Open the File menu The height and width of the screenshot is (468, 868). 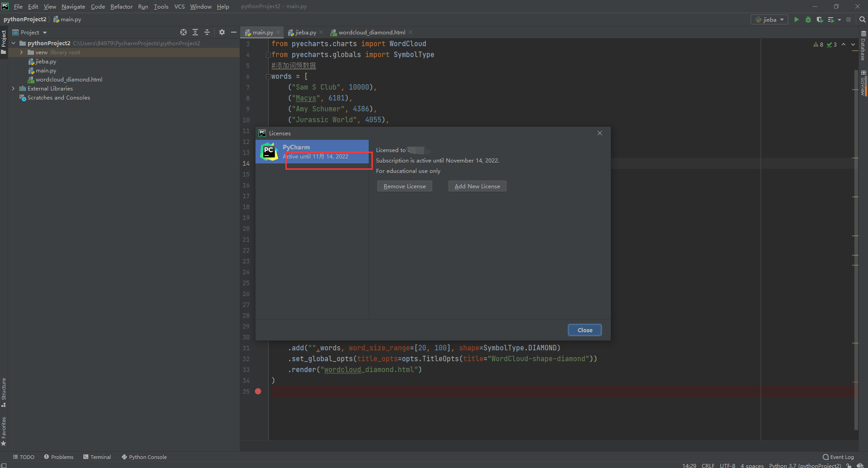18,6
